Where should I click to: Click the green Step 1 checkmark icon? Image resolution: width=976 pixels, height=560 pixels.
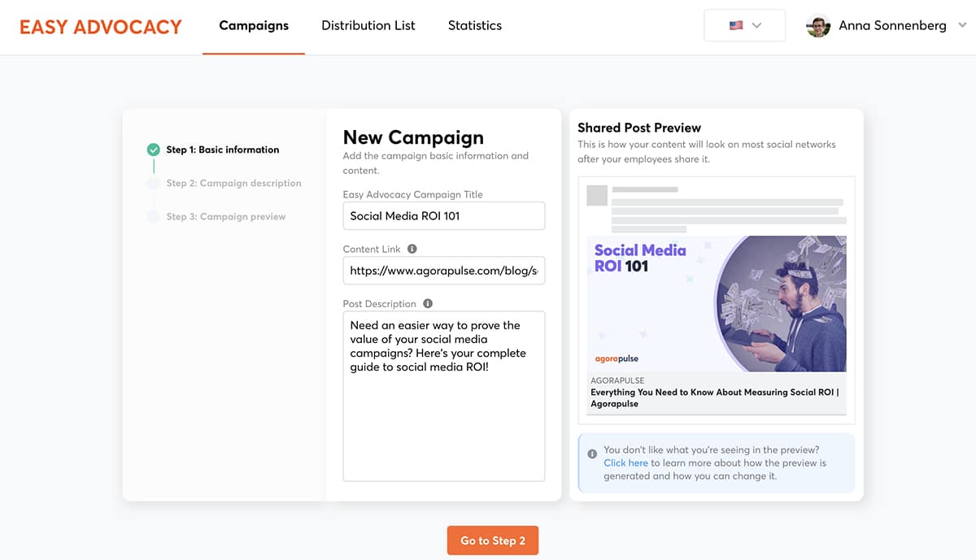coord(153,150)
